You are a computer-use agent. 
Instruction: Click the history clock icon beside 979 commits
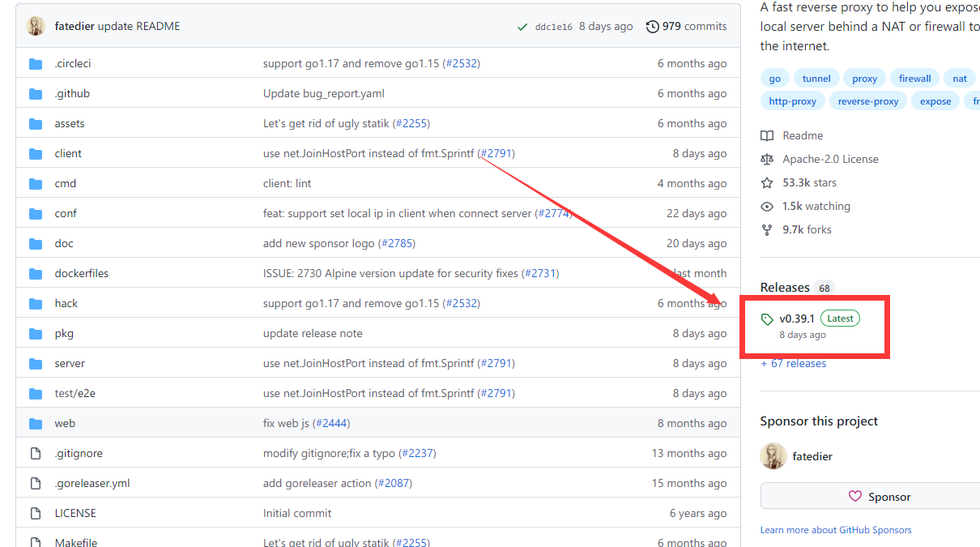(x=652, y=27)
